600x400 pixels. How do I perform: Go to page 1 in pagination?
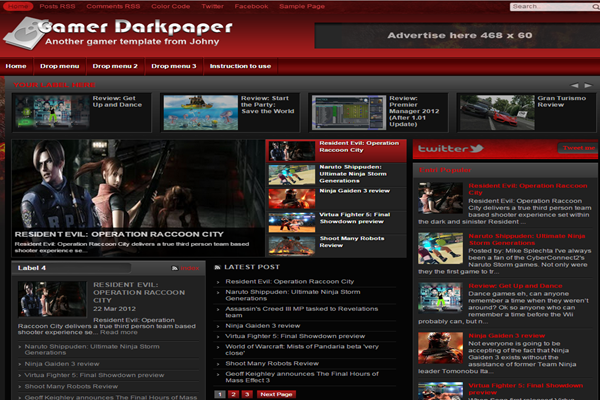coord(220,394)
